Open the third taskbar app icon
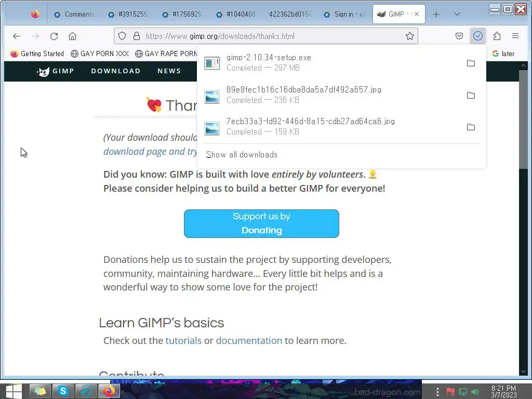This screenshot has height=399, width=532. pos(86,391)
